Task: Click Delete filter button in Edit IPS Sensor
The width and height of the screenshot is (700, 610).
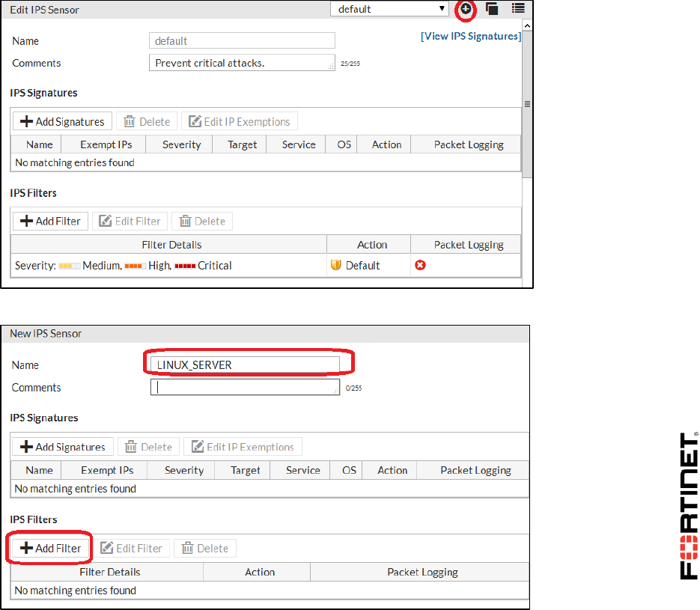Action: pos(202,222)
